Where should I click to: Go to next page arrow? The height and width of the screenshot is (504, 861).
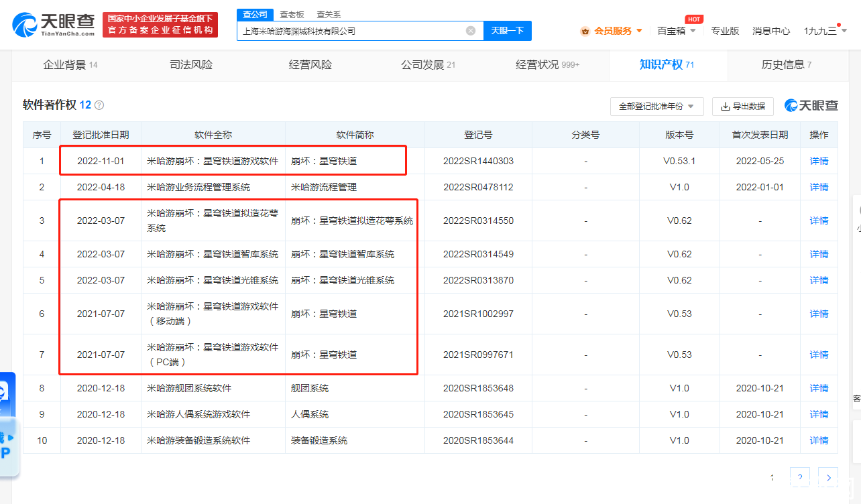coord(829,478)
